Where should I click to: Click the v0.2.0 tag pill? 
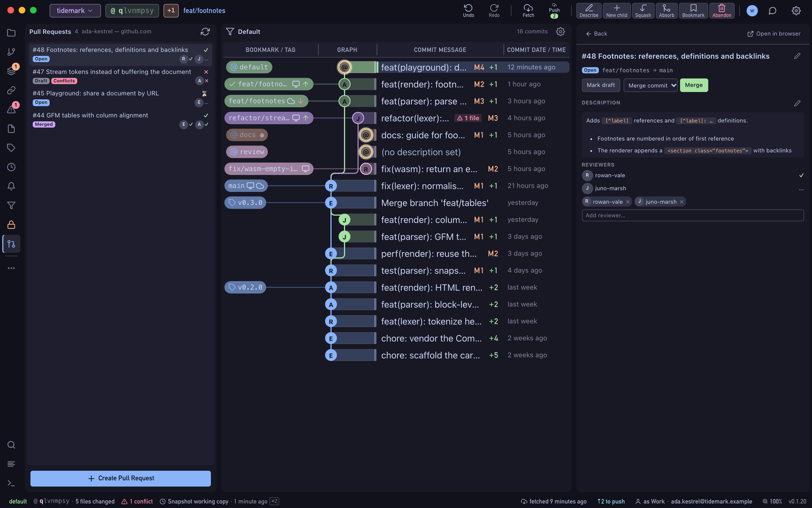(245, 287)
